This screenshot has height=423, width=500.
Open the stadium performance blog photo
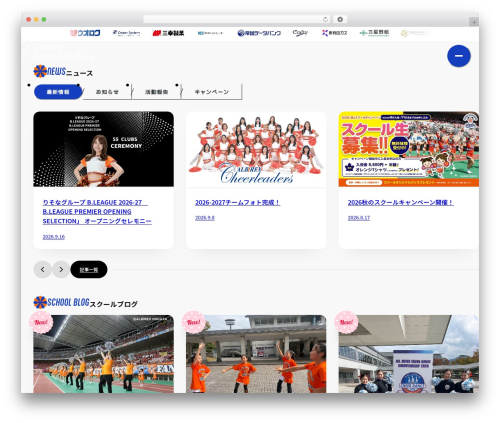pyautogui.click(x=103, y=354)
